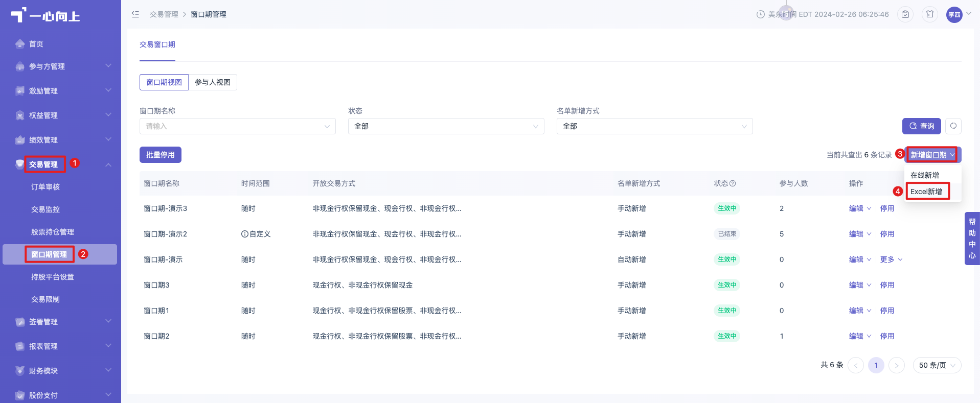Expand the 参与方管理 menu chevron
This screenshot has width=980, height=403.
tap(108, 65)
